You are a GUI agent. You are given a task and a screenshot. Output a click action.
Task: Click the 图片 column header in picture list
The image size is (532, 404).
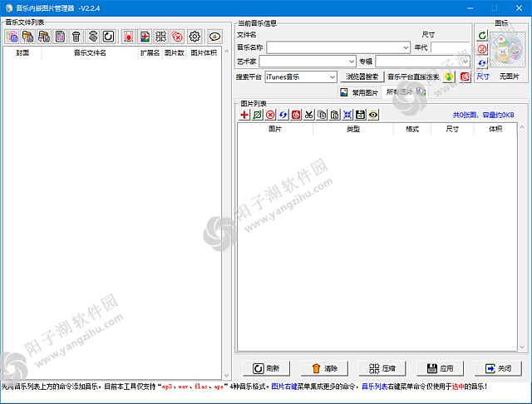275,129
